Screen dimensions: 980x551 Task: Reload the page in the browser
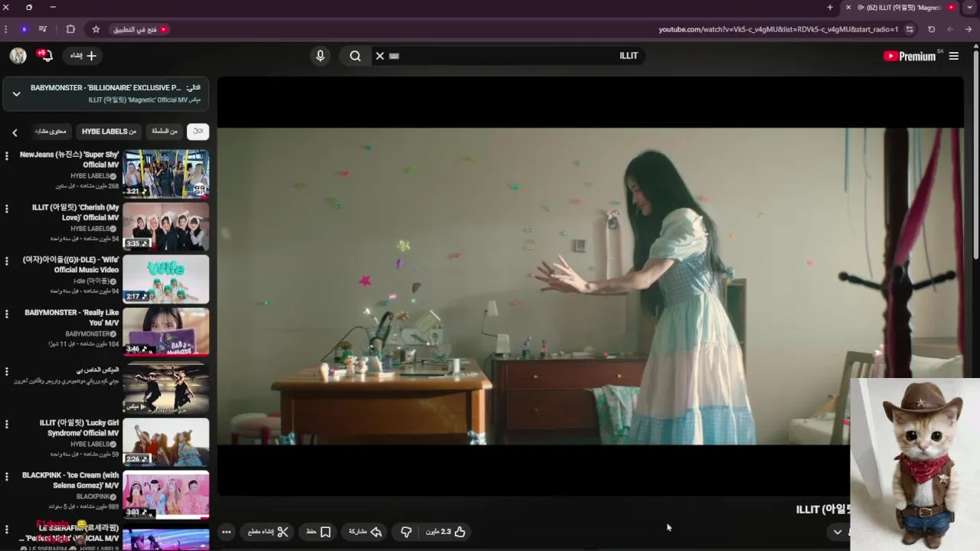pos(931,29)
